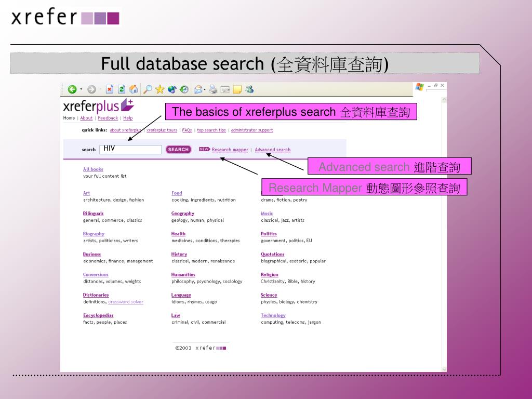This screenshot has width=532, height=399.
Task: Click the 'medicines, conditions, therapies' text
Action: pyautogui.click(x=206, y=241)
